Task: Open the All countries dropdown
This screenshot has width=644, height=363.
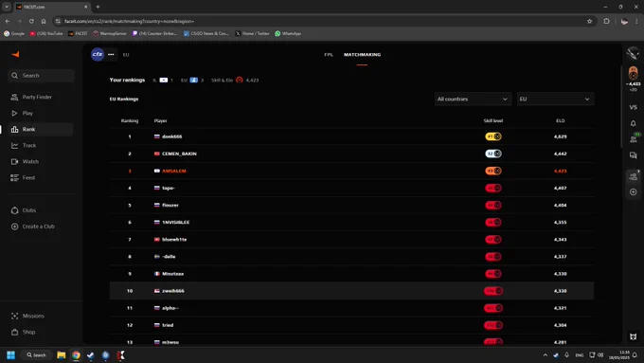Action: click(473, 100)
